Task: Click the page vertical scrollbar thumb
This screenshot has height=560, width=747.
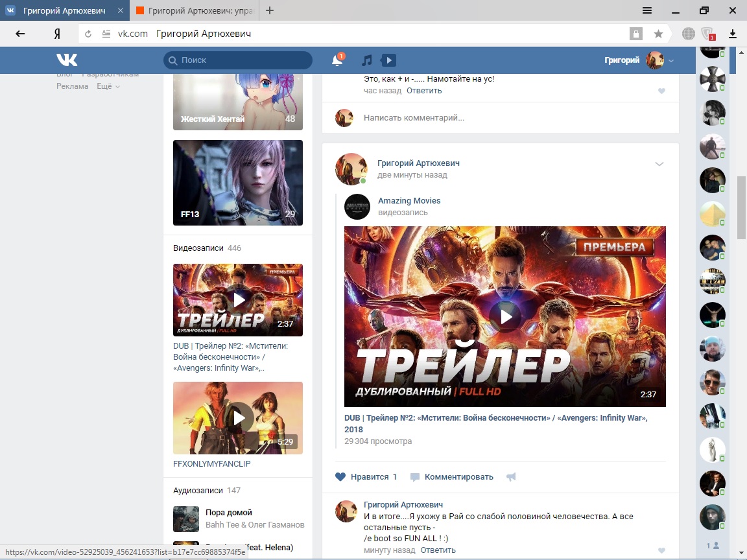Action: [x=741, y=207]
